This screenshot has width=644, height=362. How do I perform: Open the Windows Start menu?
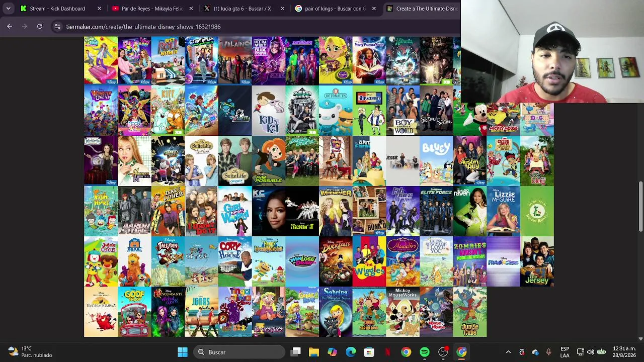[183, 352]
